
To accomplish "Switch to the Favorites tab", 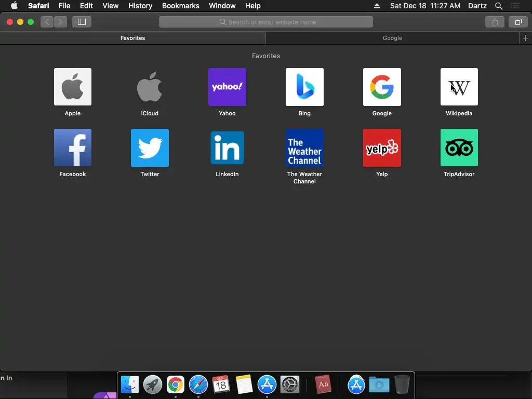I will pos(132,38).
